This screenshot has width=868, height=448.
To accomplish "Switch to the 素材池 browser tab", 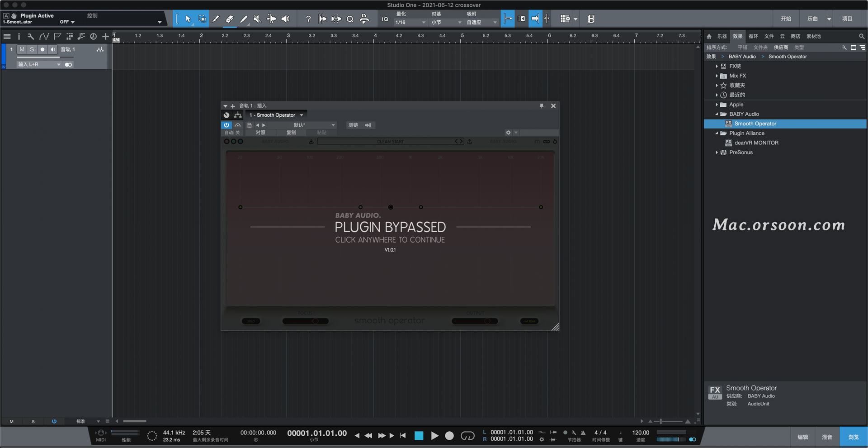I will (813, 36).
